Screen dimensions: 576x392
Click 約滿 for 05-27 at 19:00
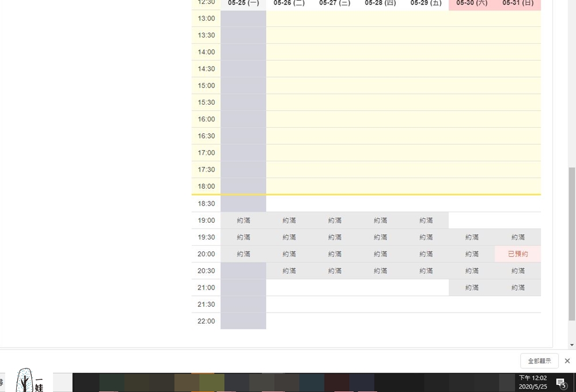click(335, 220)
